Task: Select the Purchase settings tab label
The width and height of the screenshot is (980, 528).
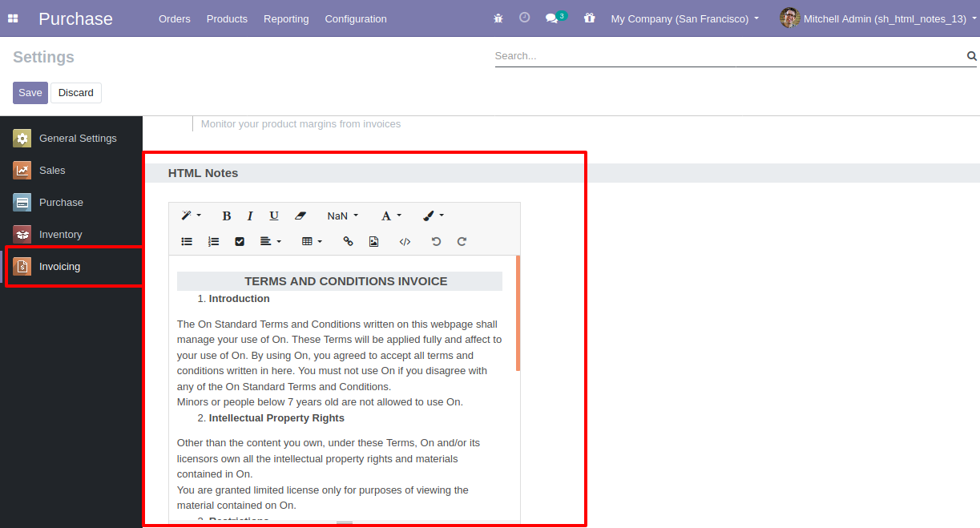Action: (61, 202)
